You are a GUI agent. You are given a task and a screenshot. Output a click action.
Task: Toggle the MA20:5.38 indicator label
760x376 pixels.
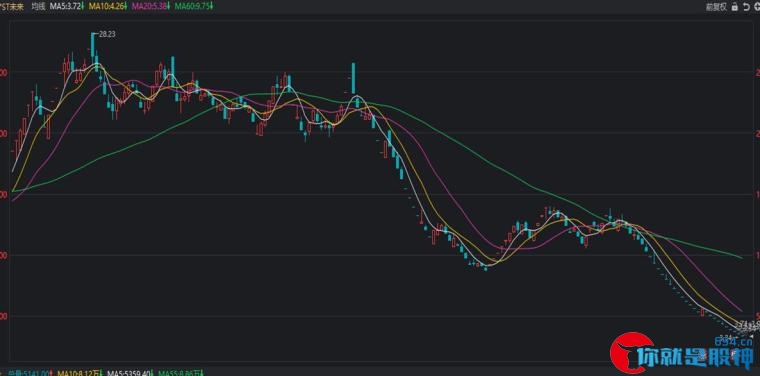148,7
